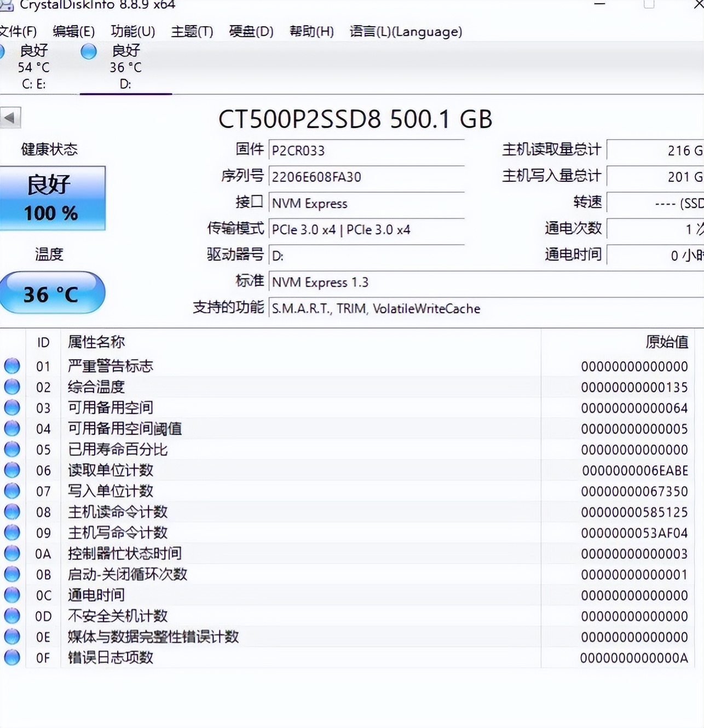Click the supported features field S.M.A.R.T., TRIM
704x728 pixels.
point(486,308)
